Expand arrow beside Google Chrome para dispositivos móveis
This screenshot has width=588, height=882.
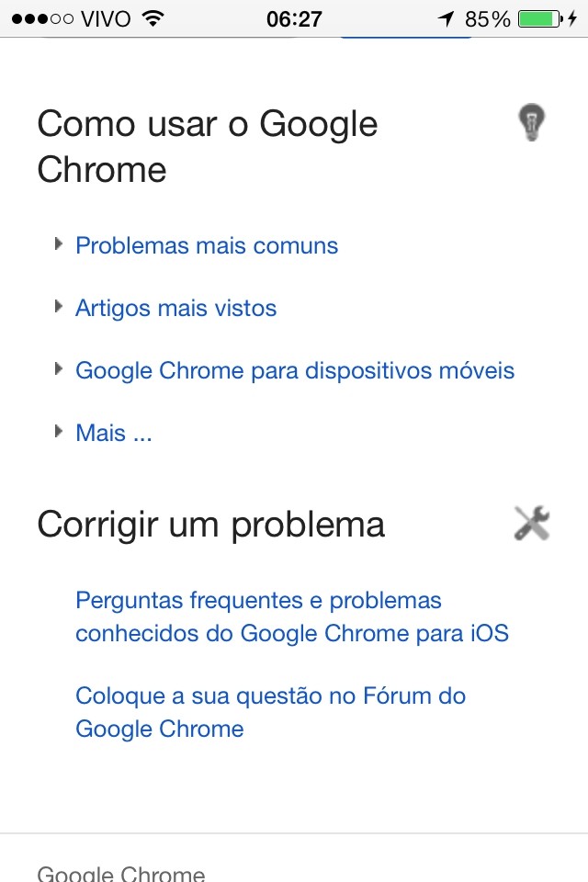(x=58, y=369)
